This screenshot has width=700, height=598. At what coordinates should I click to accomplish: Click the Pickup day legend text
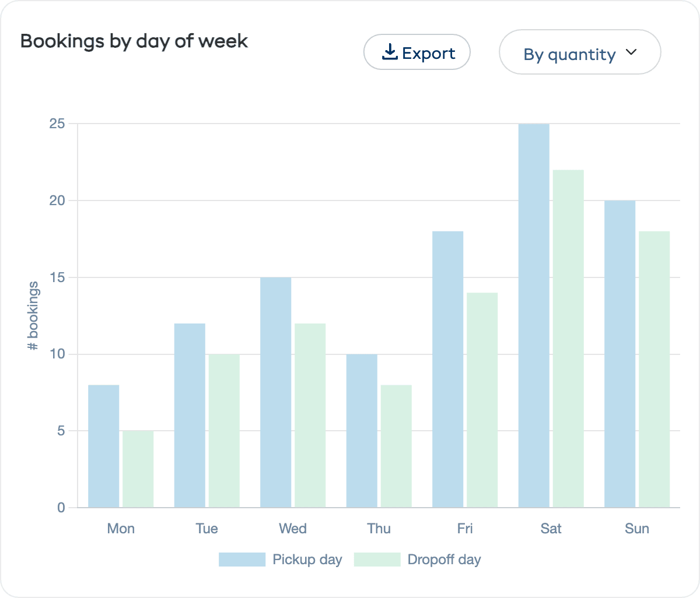click(x=307, y=560)
